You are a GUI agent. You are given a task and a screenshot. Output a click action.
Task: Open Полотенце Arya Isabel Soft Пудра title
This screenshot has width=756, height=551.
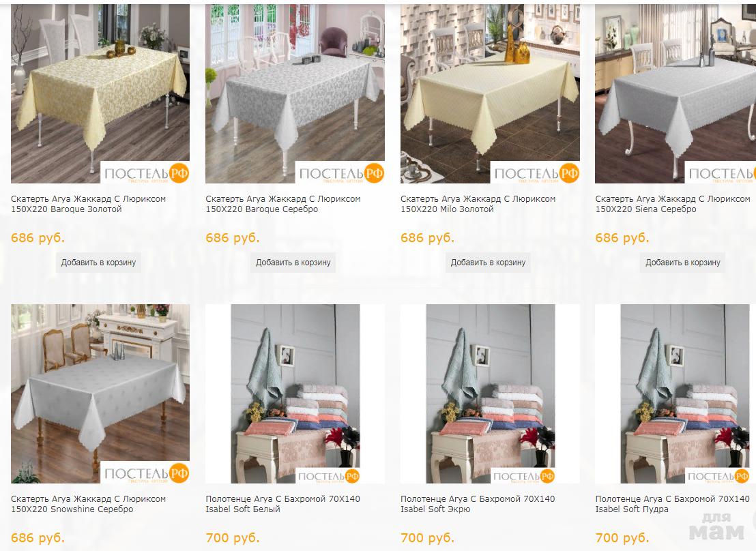click(x=673, y=504)
